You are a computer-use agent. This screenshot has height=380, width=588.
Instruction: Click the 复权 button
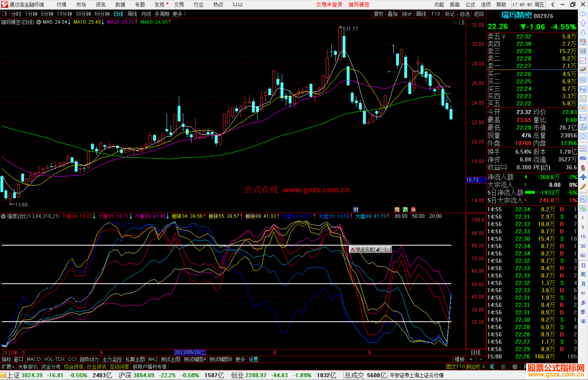[x=379, y=14]
